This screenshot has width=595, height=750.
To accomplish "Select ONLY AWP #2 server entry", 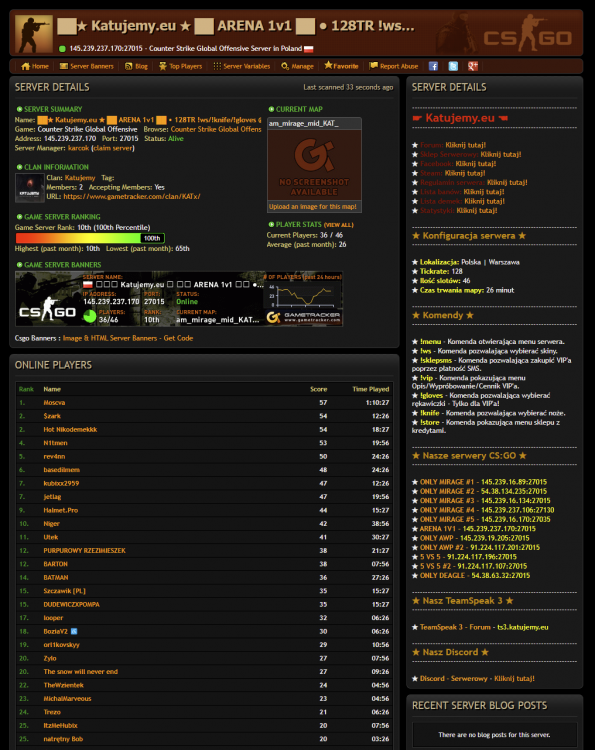I will [480, 548].
